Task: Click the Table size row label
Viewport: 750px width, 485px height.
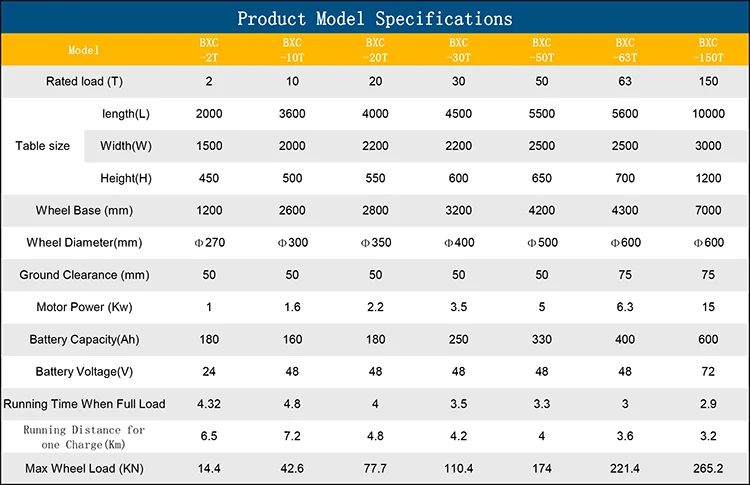Action: [x=43, y=146]
